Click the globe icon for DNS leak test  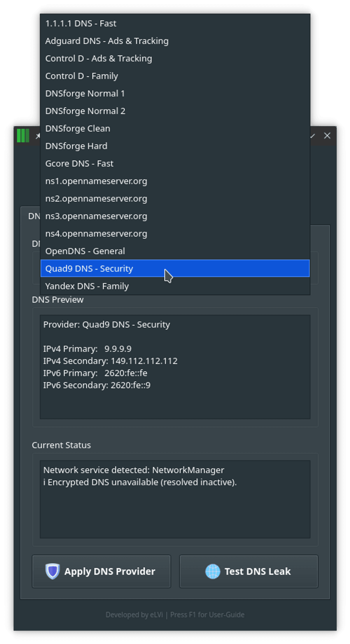[x=213, y=571]
